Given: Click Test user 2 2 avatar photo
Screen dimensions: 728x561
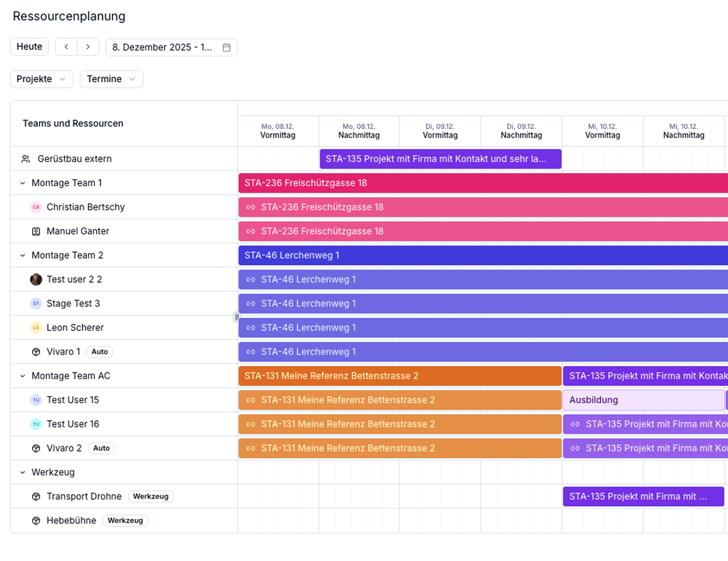Looking at the screenshot, I should [x=36, y=279].
